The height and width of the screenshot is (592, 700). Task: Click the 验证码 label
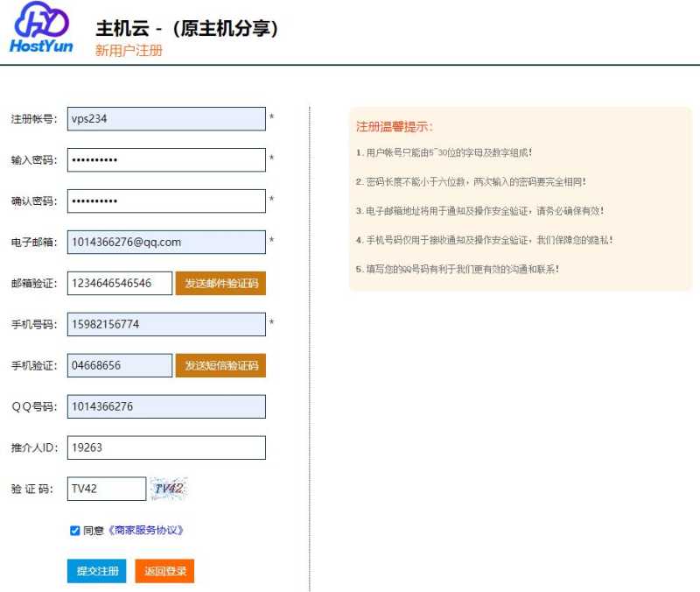point(32,489)
